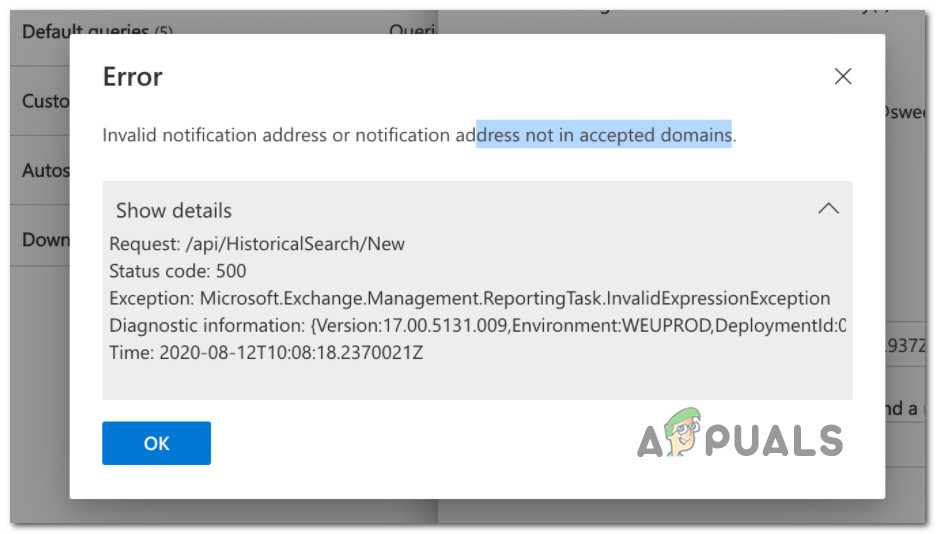Viewport: 936px width, 534px height.
Task: Click the Show details label
Action: [173, 210]
